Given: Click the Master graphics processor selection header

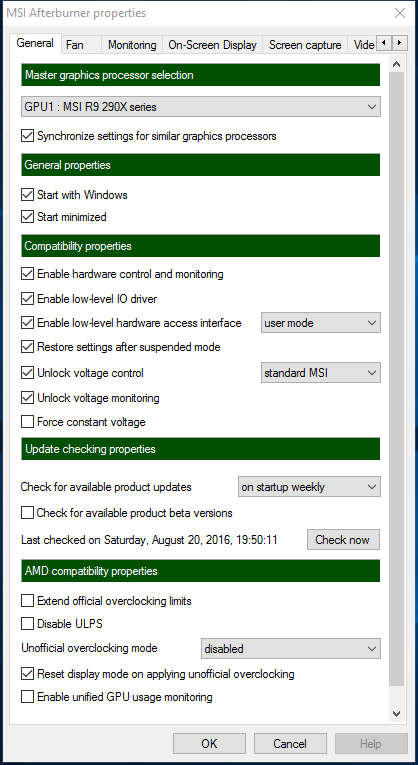Looking at the screenshot, I should pyautogui.click(x=200, y=75).
